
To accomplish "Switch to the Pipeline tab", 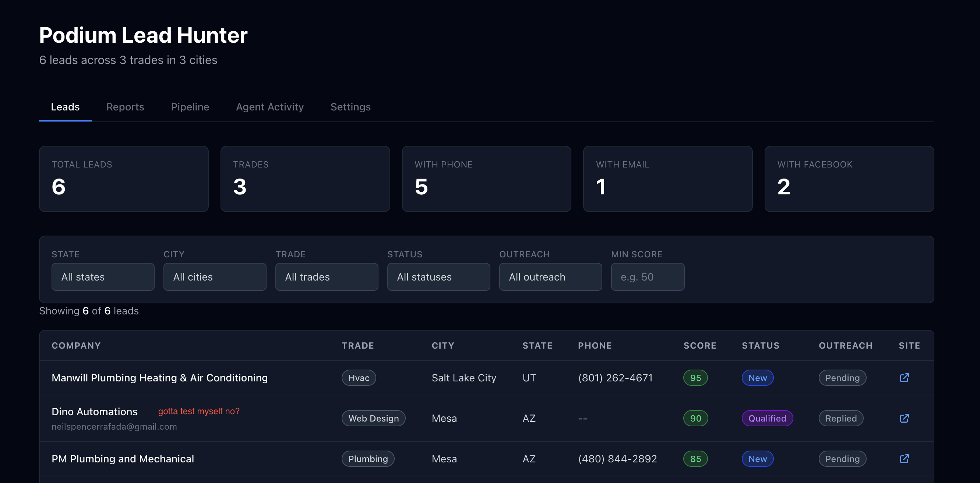I will click(190, 107).
